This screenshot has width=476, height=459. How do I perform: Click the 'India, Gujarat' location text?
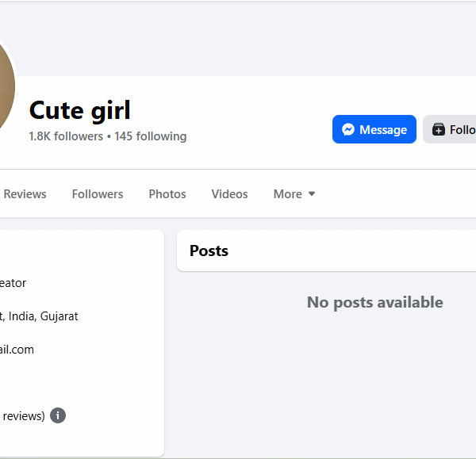click(x=43, y=316)
